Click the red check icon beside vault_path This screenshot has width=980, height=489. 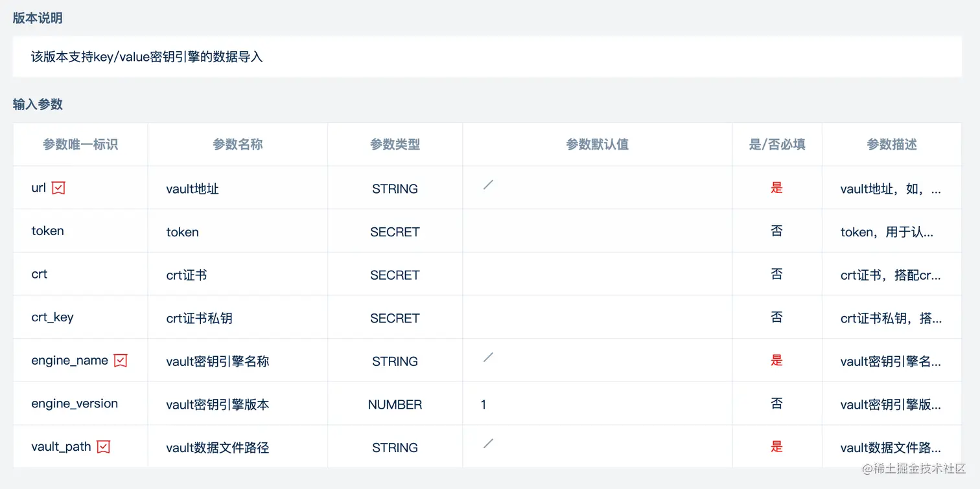103,447
